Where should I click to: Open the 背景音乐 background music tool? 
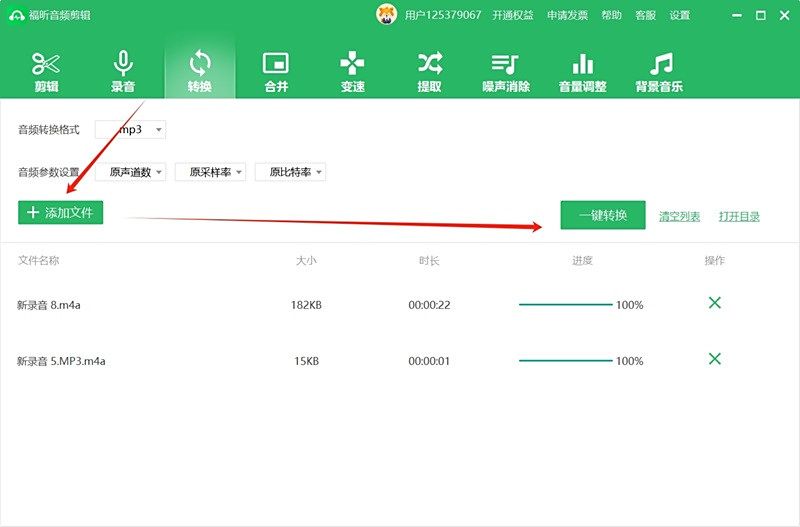coord(659,71)
